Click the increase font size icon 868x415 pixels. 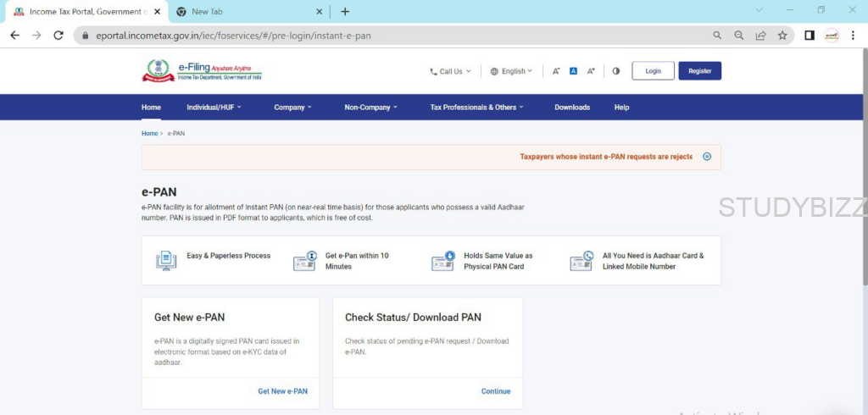coord(591,71)
